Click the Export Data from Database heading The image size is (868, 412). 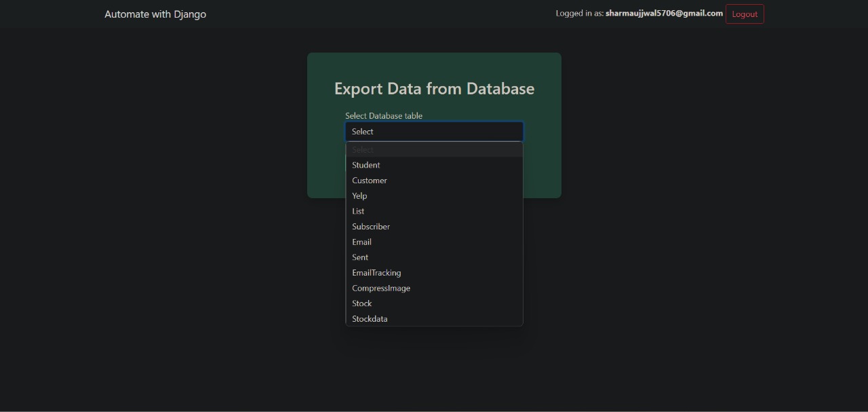point(434,89)
